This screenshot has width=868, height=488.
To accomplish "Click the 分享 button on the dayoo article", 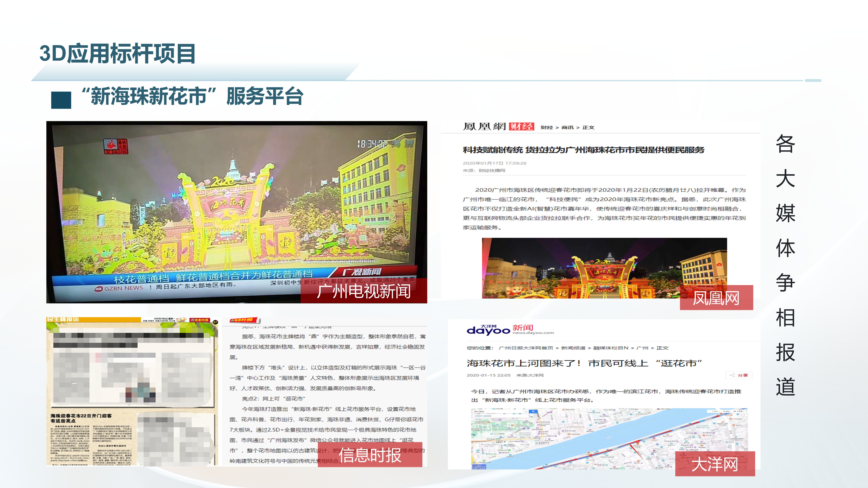I will [739, 375].
